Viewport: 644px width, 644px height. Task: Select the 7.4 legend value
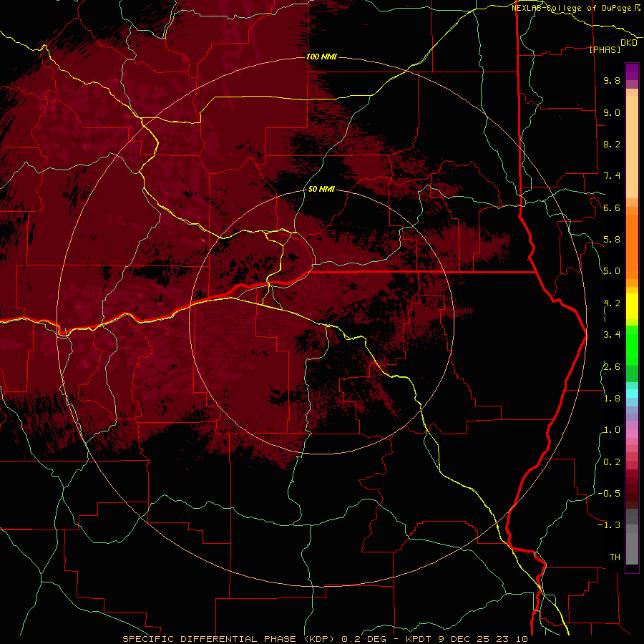(612, 176)
